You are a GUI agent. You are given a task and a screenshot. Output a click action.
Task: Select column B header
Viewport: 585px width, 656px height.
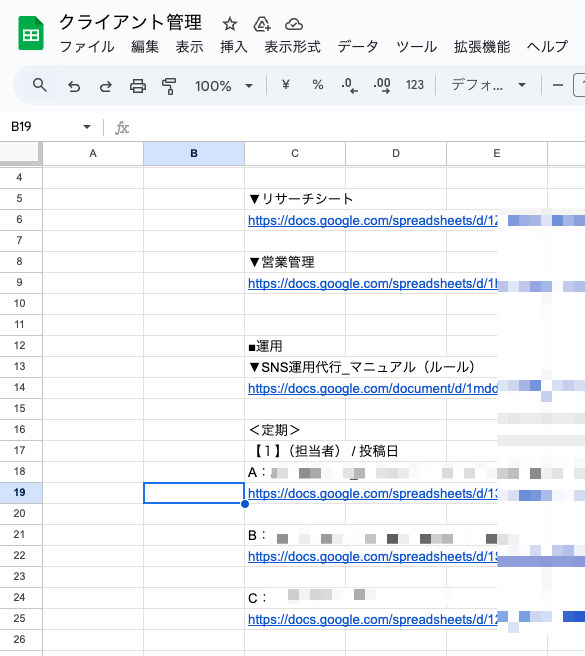194,154
